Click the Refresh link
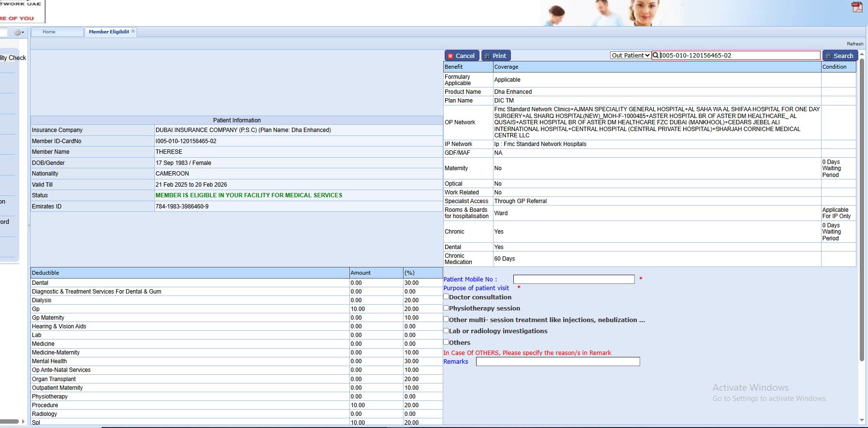The height and width of the screenshot is (428, 868). pos(854,44)
